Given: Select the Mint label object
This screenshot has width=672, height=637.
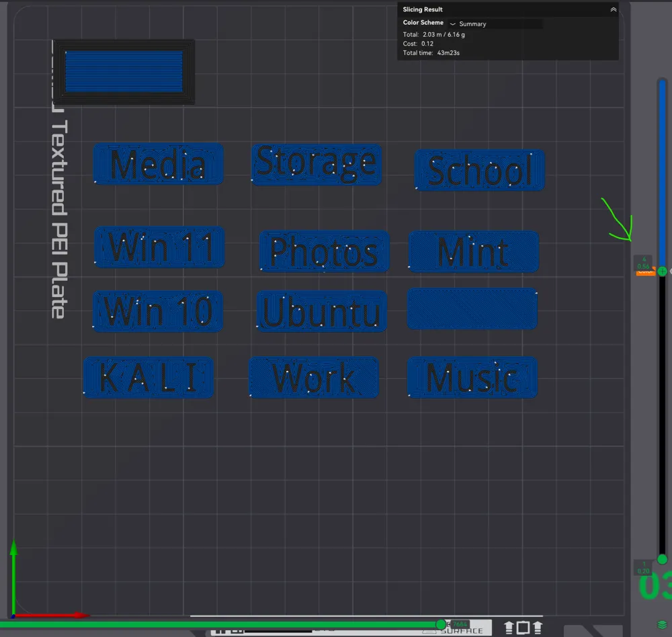Looking at the screenshot, I should tap(474, 251).
